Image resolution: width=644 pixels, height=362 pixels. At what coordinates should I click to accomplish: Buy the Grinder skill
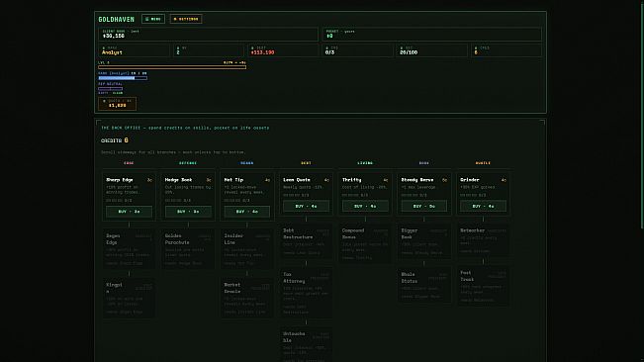[483, 206]
